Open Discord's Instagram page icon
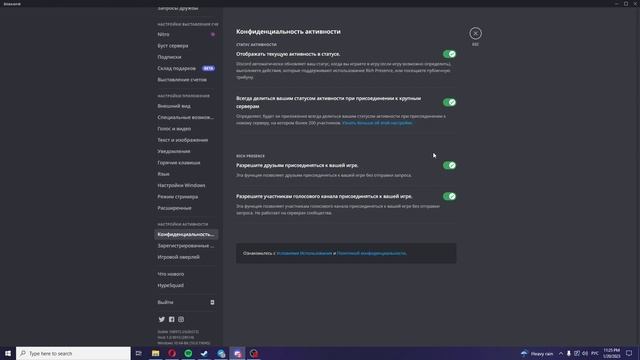This screenshot has width=640, height=360. (x=181, y=319)
